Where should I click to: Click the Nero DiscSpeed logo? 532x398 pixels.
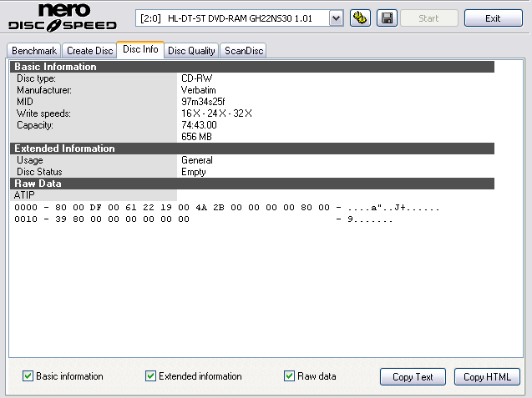[64, 19]
